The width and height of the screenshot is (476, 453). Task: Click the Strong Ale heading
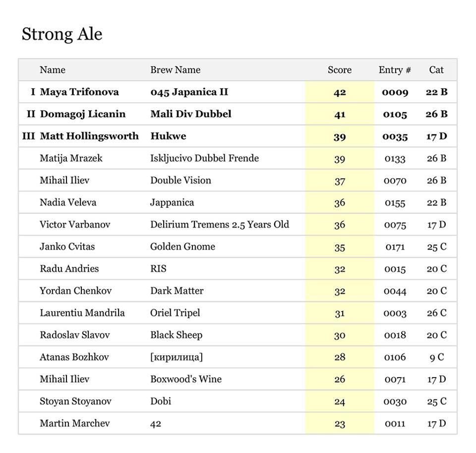pyautogui.click(x=62, y=34)
